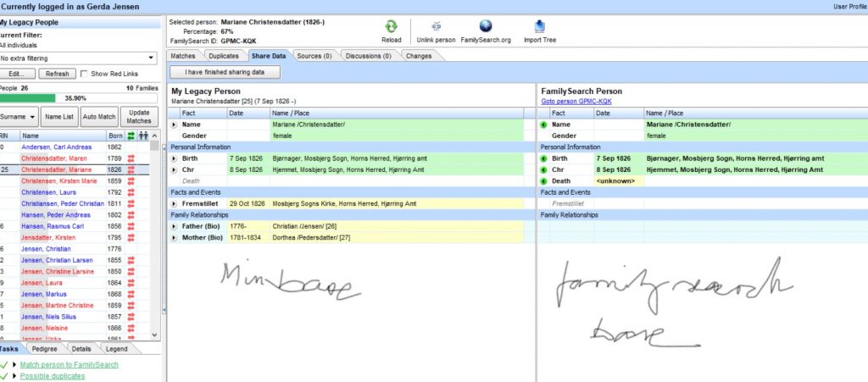Click the Reload icon
Image resolution: width=868 pixels, height=382 pixels.
391,26
